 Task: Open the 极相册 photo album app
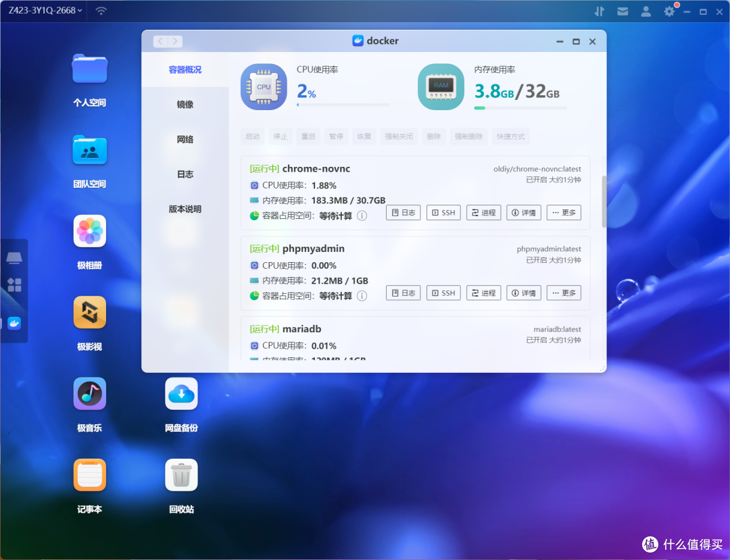[90, 232]
